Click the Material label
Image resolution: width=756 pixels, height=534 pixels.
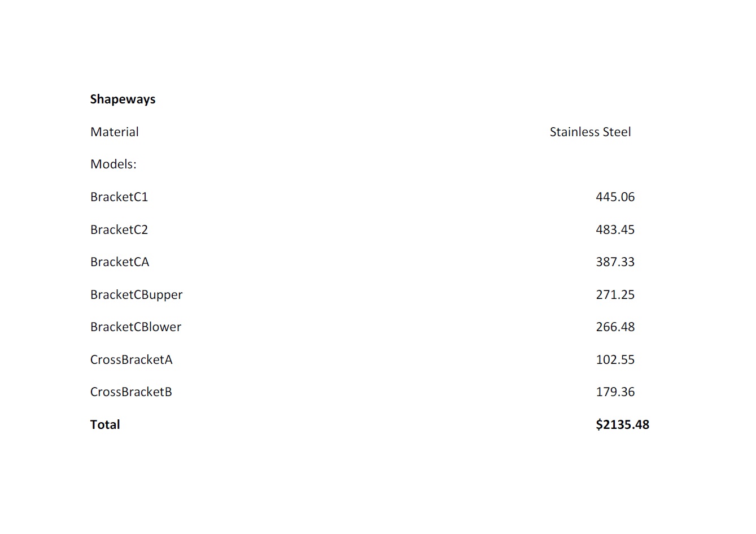click(114, 132)
